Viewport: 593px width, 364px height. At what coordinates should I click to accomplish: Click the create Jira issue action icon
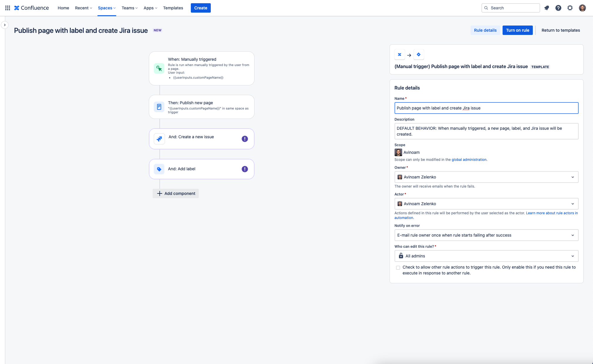tap(159, 138)
